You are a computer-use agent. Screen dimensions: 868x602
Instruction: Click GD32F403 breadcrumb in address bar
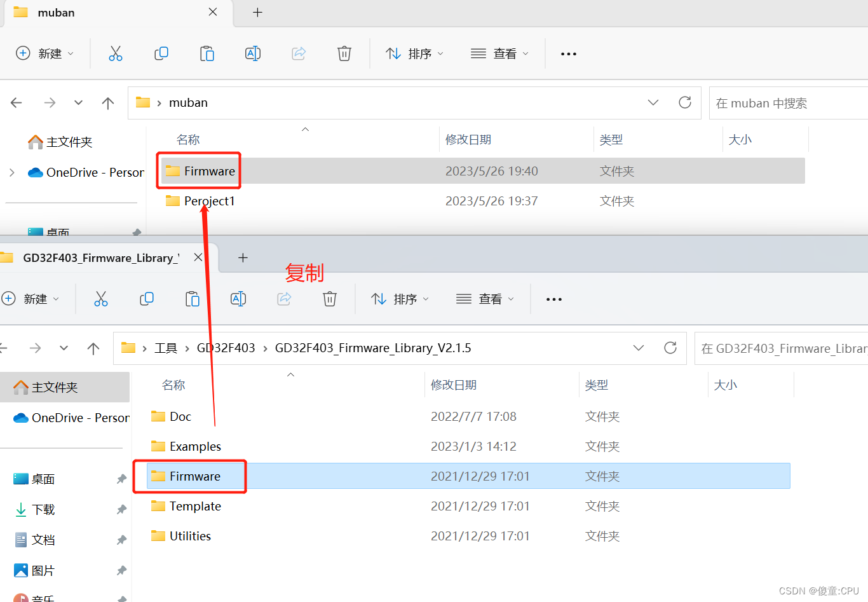point(226,348)
